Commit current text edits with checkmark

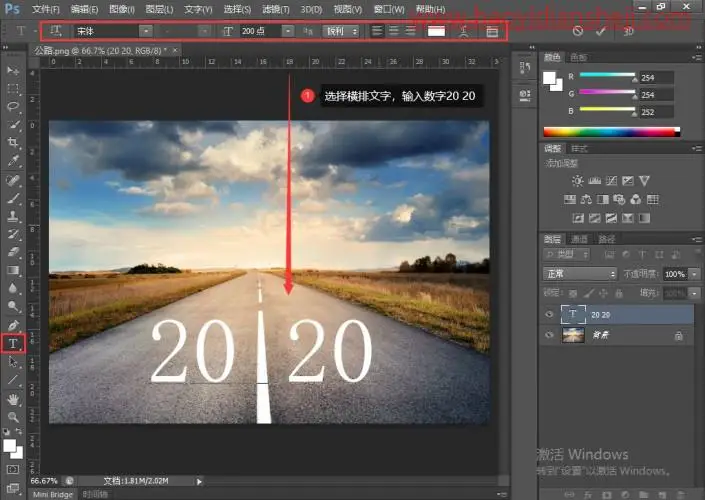click(x=601, y=31)
